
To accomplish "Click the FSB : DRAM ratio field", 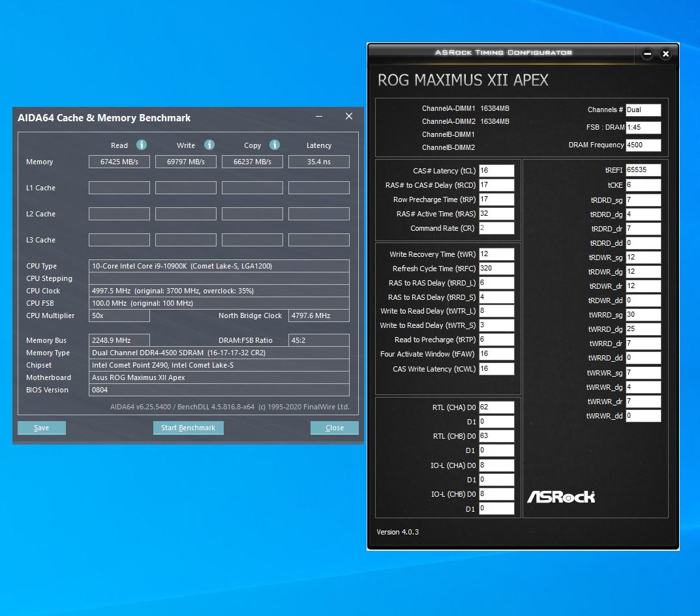I will [643, 128].
